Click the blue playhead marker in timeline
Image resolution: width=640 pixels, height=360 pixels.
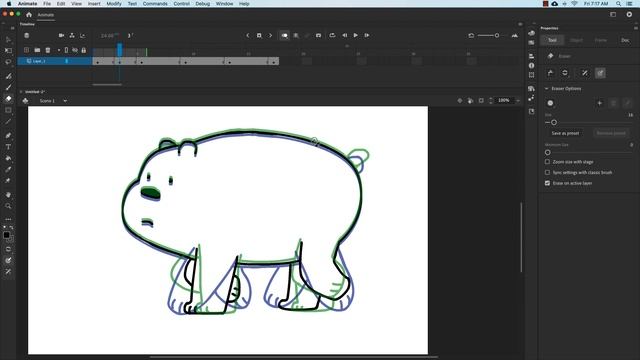pyautogui.click(x=120, y=49)
